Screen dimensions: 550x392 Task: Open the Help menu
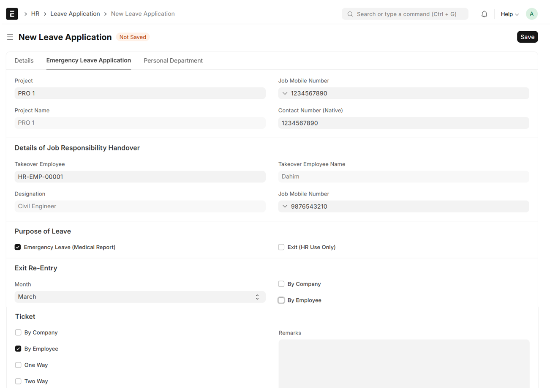click(x=509, y=14)
